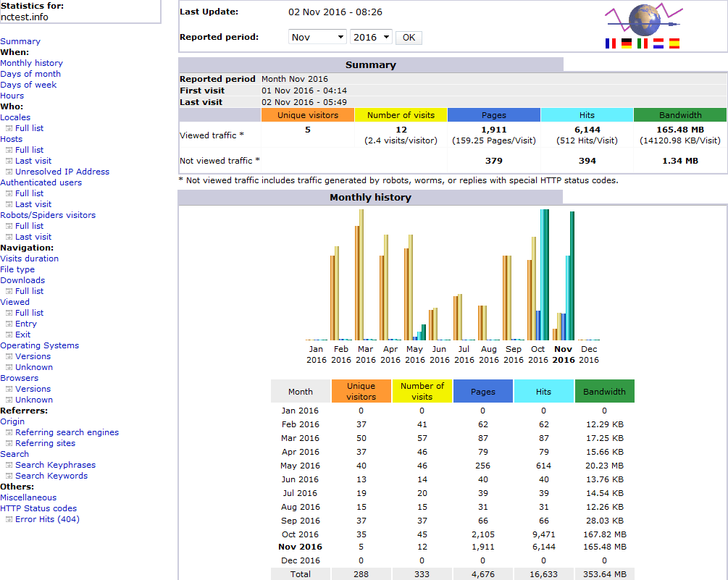Screen dimensions: 728x580
Task: Click list icon beside Error Hits (404)
Action: (x=9, y=520)
